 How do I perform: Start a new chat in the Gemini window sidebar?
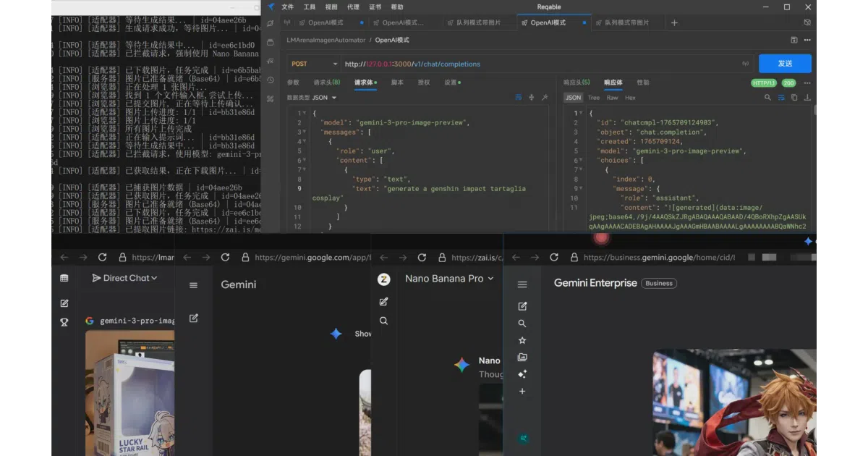click(193, 318)
